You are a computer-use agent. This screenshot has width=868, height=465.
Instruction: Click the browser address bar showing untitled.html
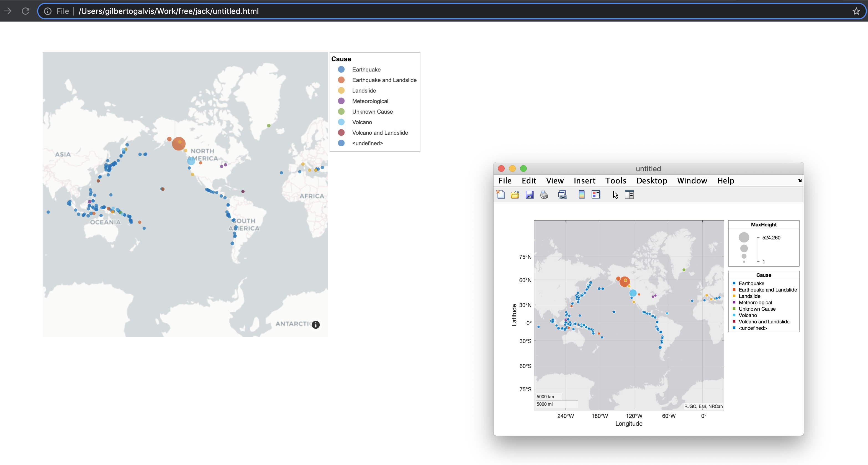tap(168, 11)
